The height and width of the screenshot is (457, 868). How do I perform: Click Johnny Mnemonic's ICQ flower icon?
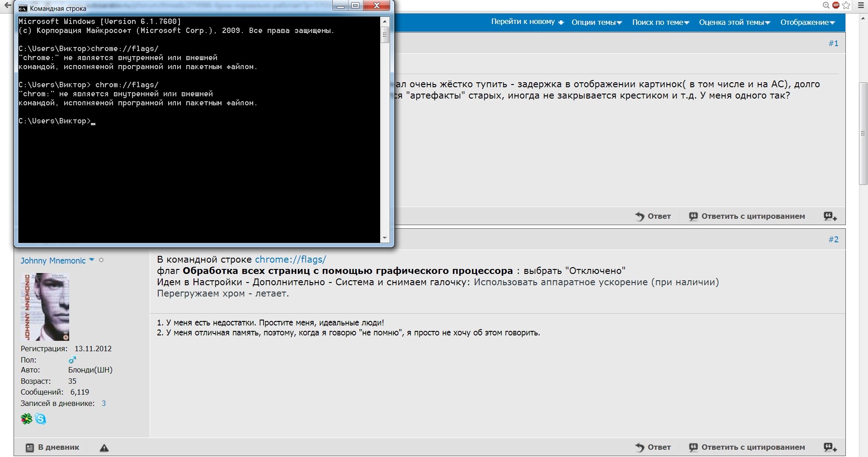click(27, 419)
